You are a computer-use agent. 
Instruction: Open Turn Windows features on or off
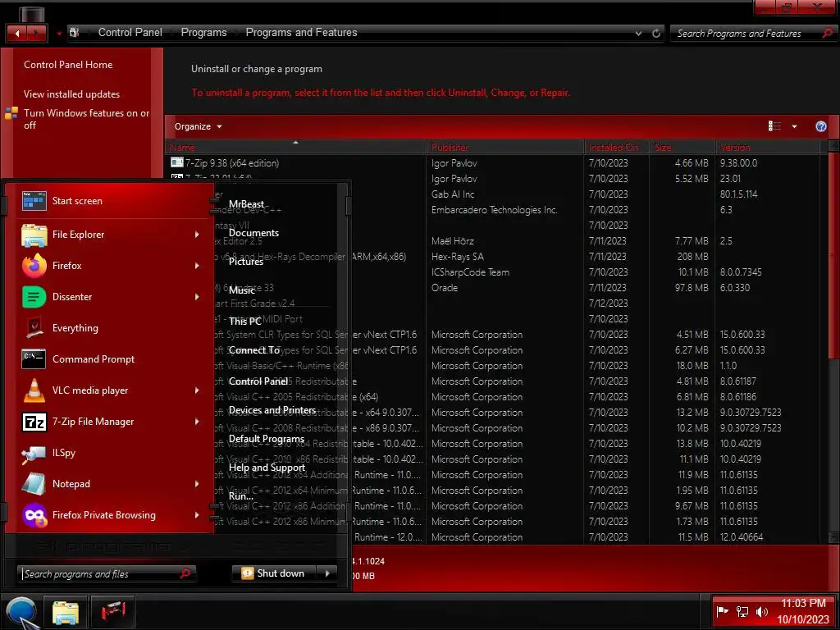click(86, 119)
